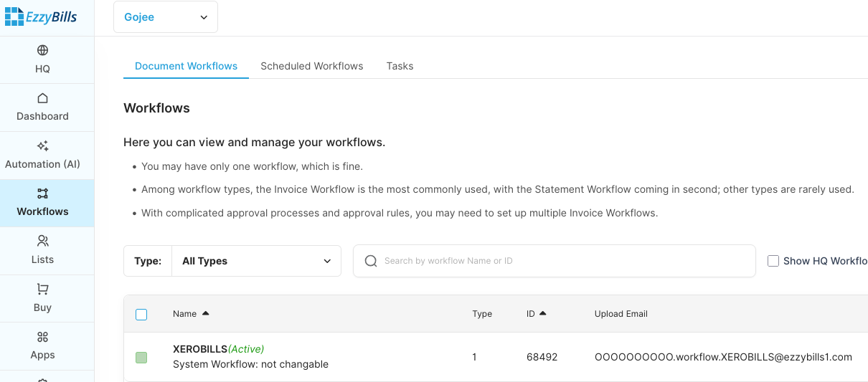The height and width of the screenshot is (382, 868).
Task: Sort by Name column arrow
Action: tap(206, 314)
